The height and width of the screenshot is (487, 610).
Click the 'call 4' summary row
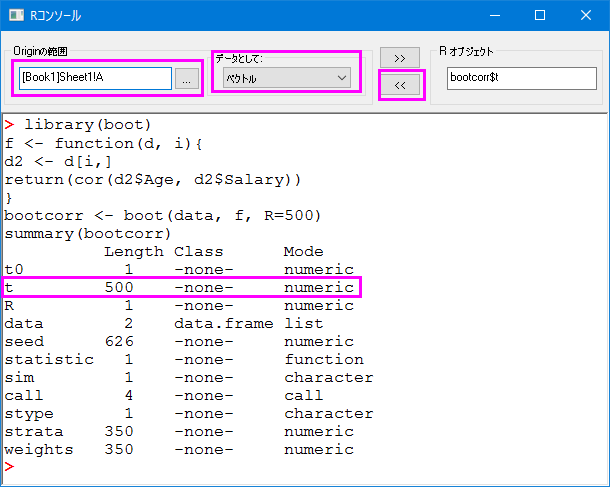click(164, 396)
